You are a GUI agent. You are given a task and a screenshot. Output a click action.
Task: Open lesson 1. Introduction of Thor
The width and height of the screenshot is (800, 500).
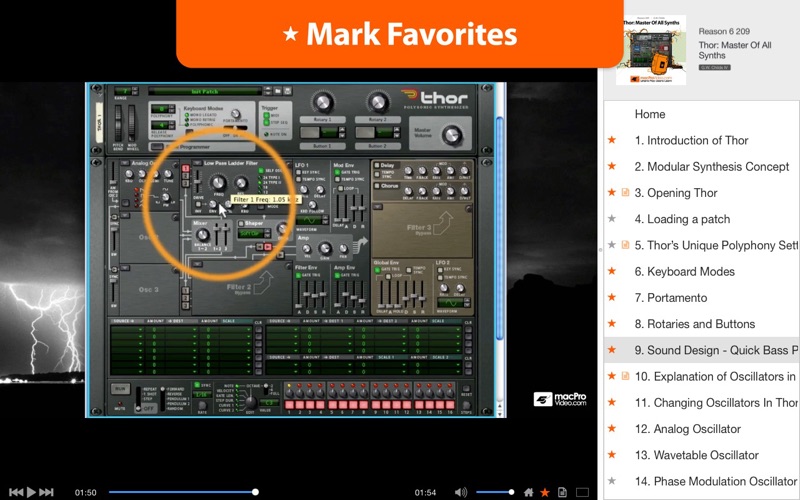coord(691,140)
